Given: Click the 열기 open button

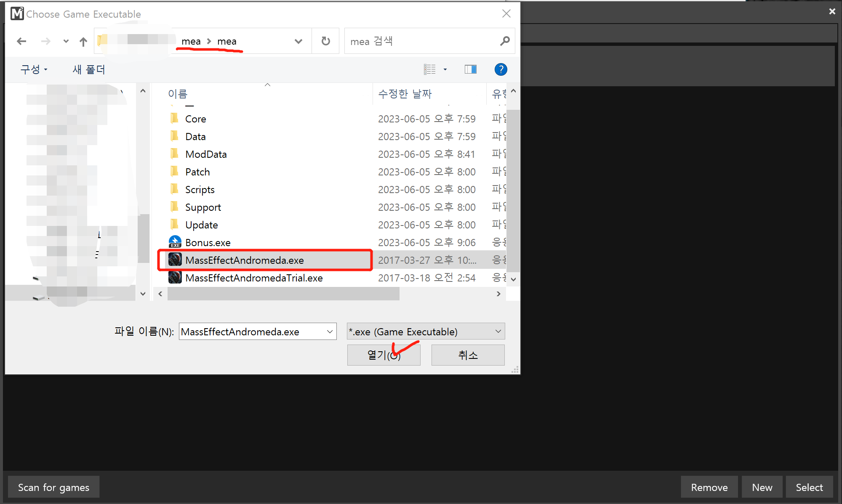Looking at the screenshot, I should click(384, 355).
